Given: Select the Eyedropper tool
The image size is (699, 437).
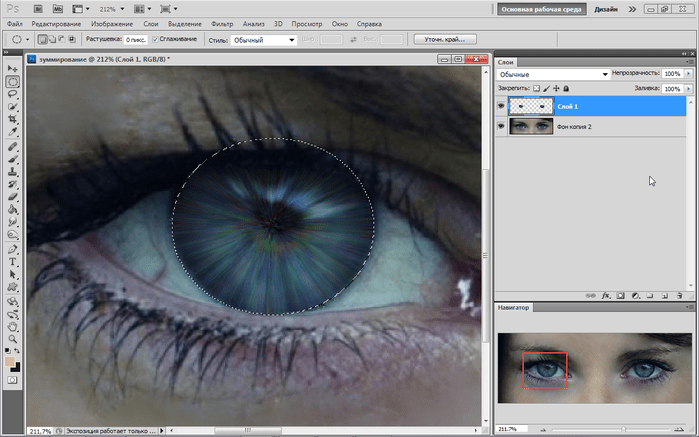Looking at the screenshot, I should [x=13, y=132].
